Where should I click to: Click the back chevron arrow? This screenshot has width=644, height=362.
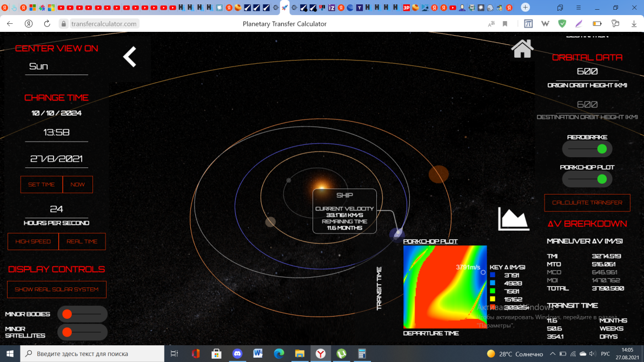pyautogui.click(x=130, y=57)
